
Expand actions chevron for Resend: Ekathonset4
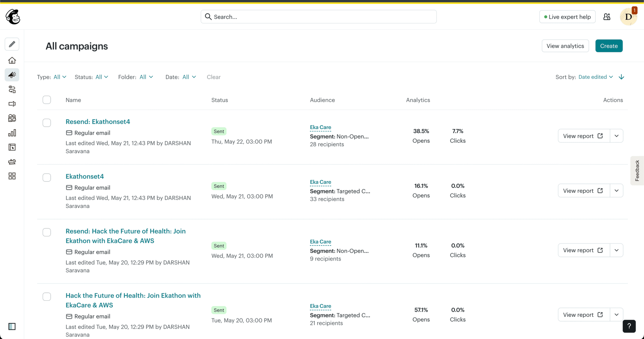[617, 136]
